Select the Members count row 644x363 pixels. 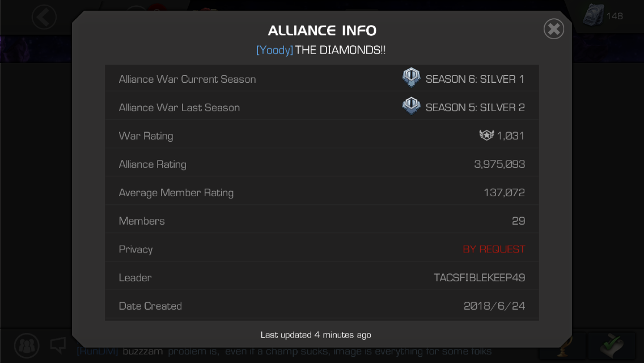[x=322, y=220]
